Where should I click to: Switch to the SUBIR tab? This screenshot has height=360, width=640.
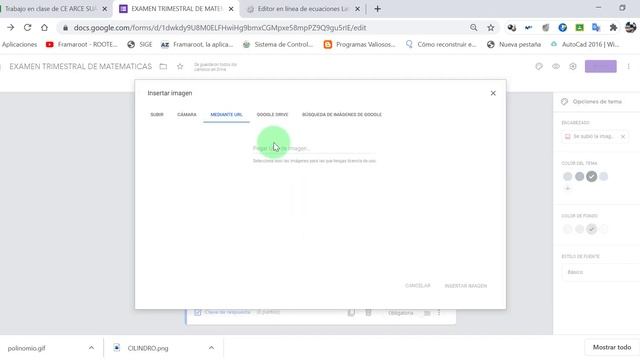pos(157,115)
